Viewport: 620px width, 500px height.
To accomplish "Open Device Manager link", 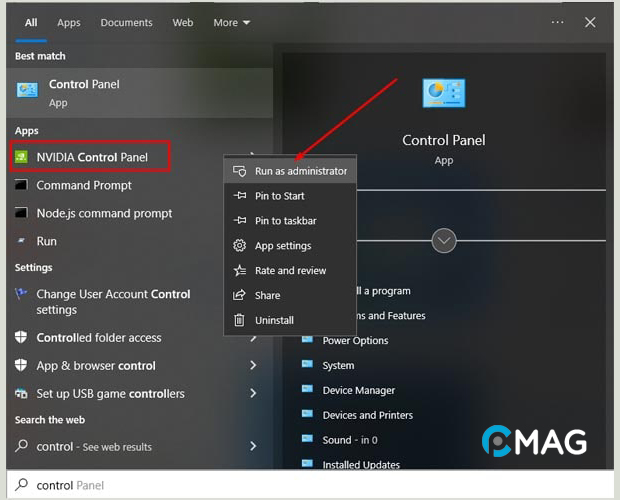I will pyautogui.click(x=359, y=390).
